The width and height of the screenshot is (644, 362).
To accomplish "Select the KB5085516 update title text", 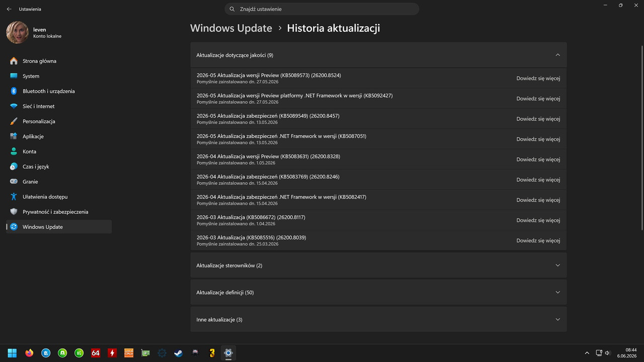I will (x=251, y=237).
